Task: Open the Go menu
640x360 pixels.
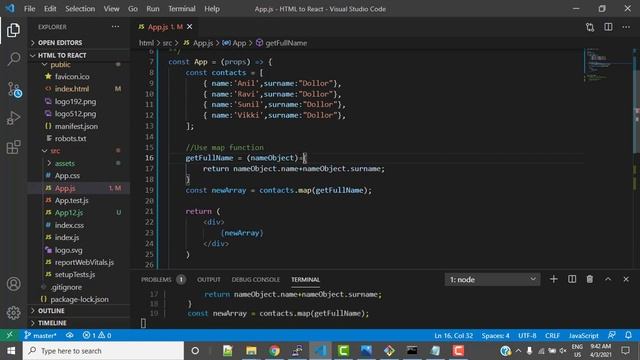Action: pos(133,9)
